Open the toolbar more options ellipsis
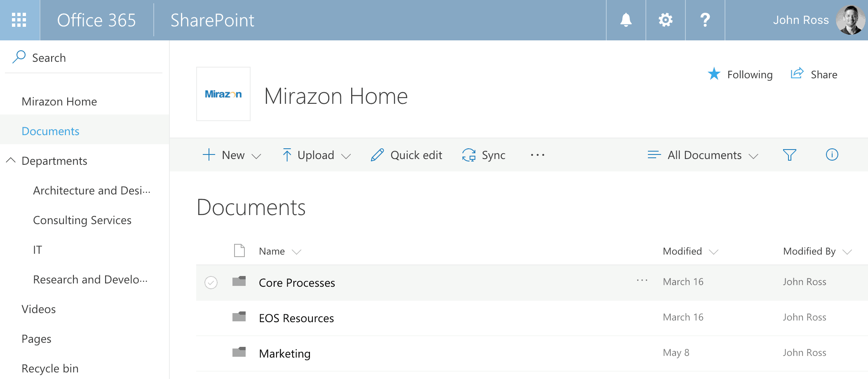Screen dimensions: 868x379 click(x=537, y=155)
